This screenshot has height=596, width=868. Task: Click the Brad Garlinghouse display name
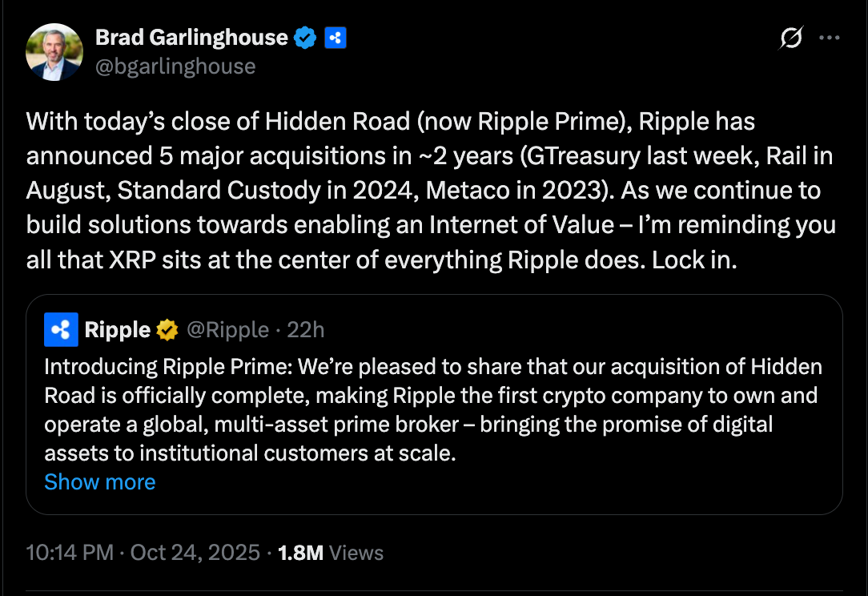click(191, 37)
